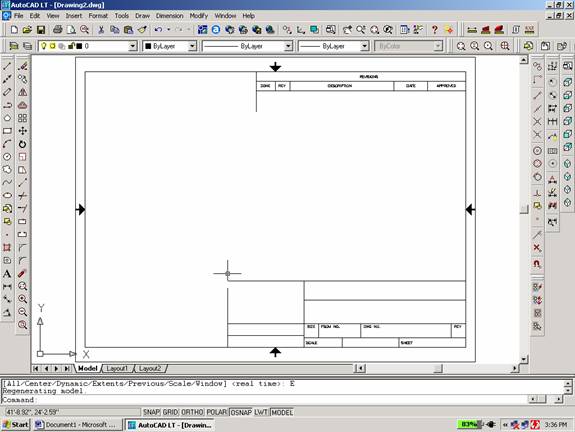This screenshot has width=575, height=432.
Task: Click the Undo arrow icon
Action: pyautogui.click(x=158, y=30)
